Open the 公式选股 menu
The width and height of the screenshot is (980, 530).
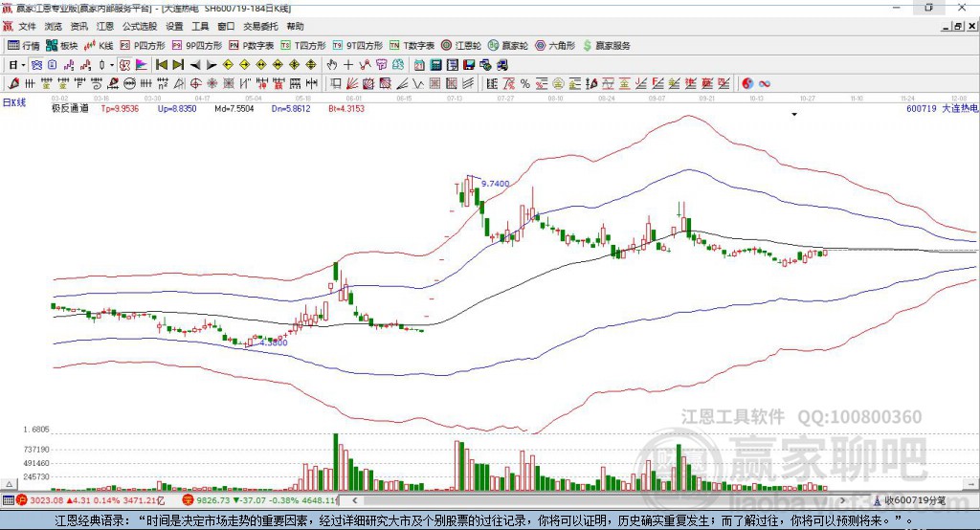(x=140, y=26)
